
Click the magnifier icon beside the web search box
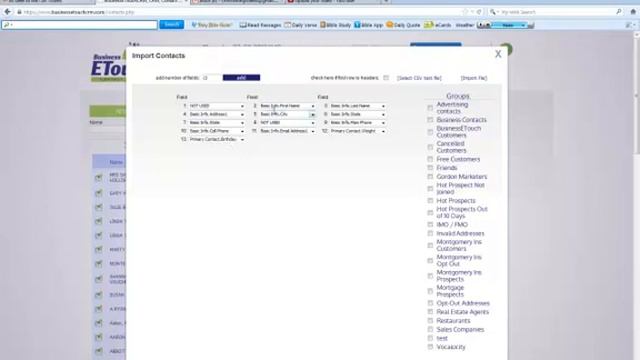619,12
